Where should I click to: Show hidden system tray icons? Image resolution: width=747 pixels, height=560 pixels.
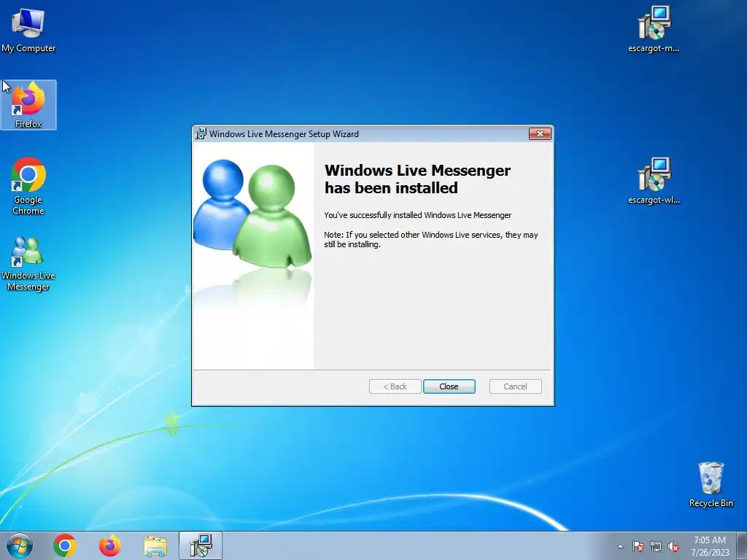pyautogui.click(x=620, y=546)
